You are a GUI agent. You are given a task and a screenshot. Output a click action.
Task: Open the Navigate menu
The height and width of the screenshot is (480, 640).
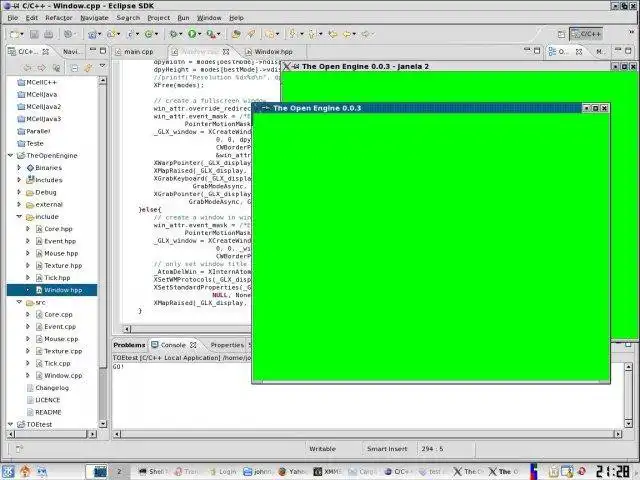(94, 18)
